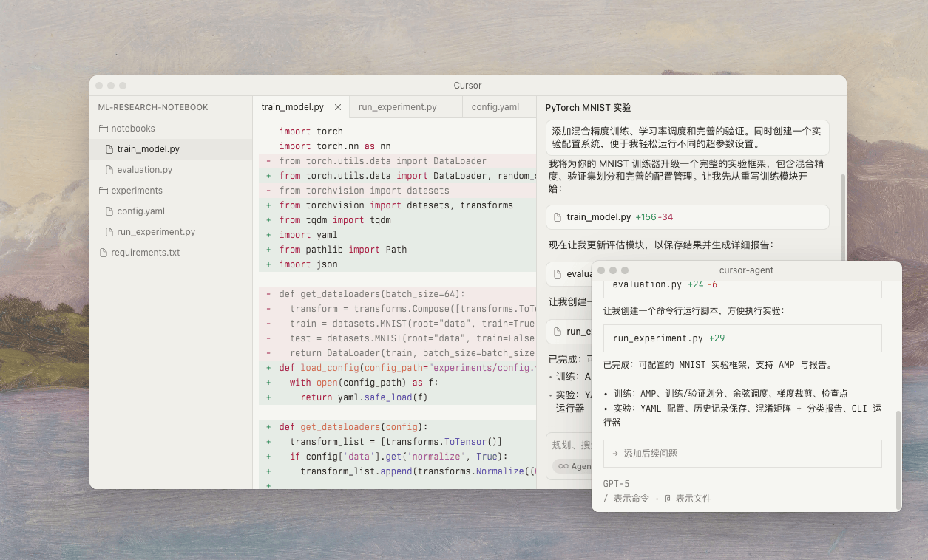928x560 pixels.
Task: Close the cursor-agent window
Action: (x=601, y=270)
